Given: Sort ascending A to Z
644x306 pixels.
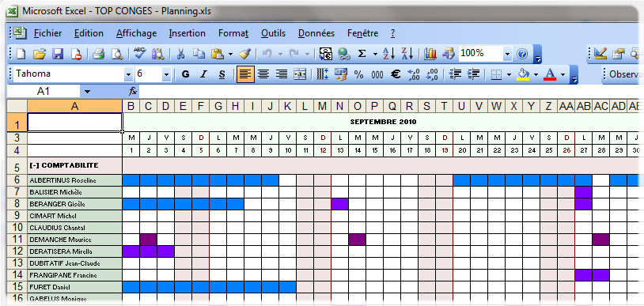Looking at the screenshot, I should point(388,54).
